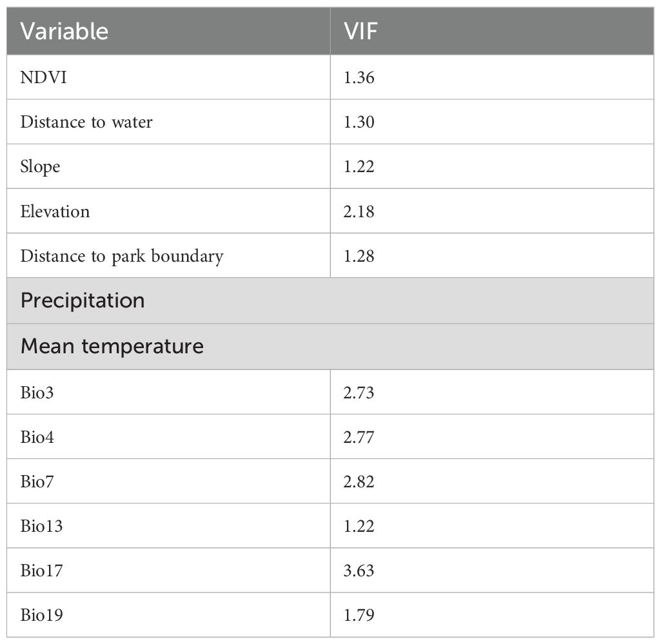Select the Slope variable cell

[x=40, y=166]
